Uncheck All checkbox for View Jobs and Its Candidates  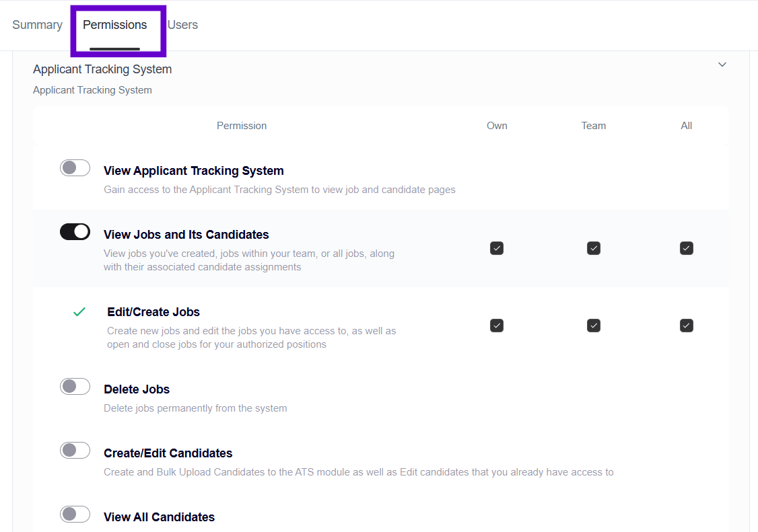(x=686, y=248)
